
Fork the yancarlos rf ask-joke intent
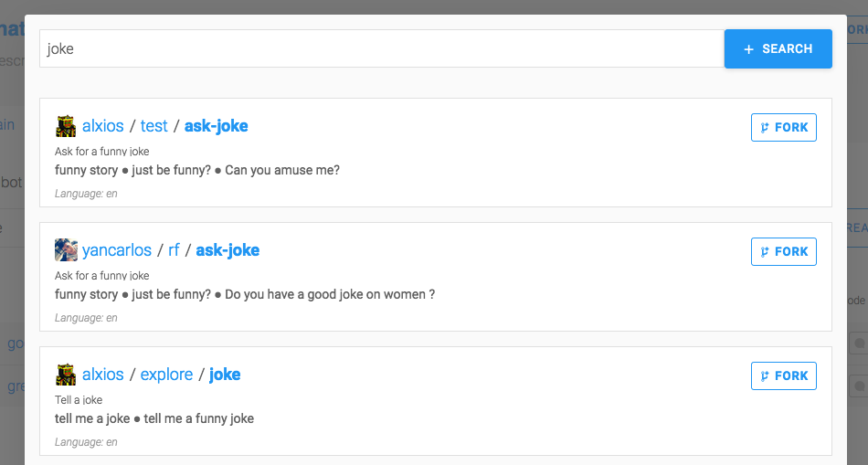(783, 252)
